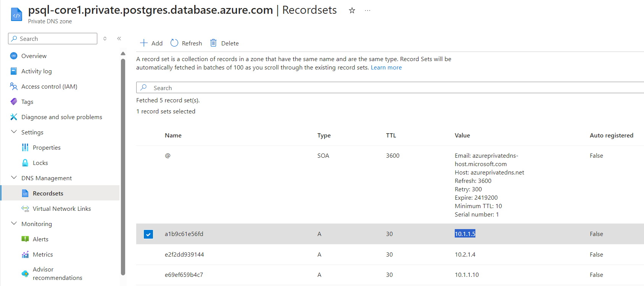Click the Tags icon

[x=14, y=102]
